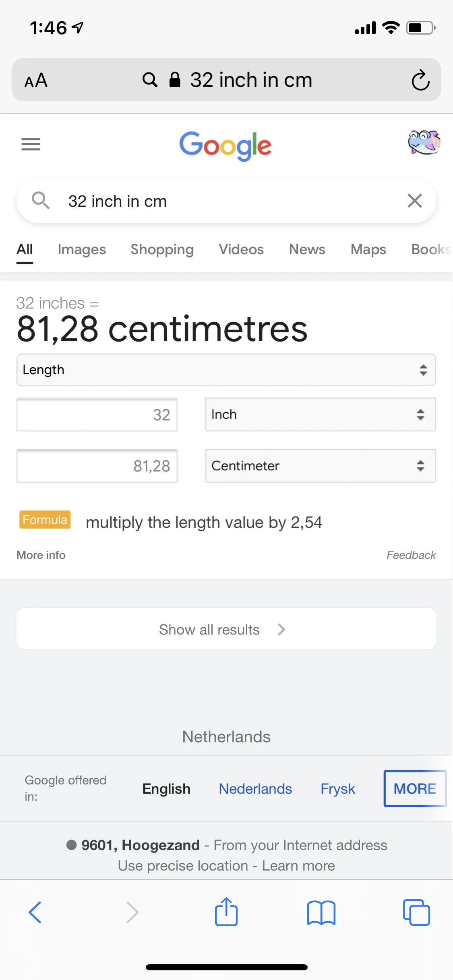Switch to the Images tab
Image resolution: width=453 pixels, height=980 pixels.
point(82,249)
